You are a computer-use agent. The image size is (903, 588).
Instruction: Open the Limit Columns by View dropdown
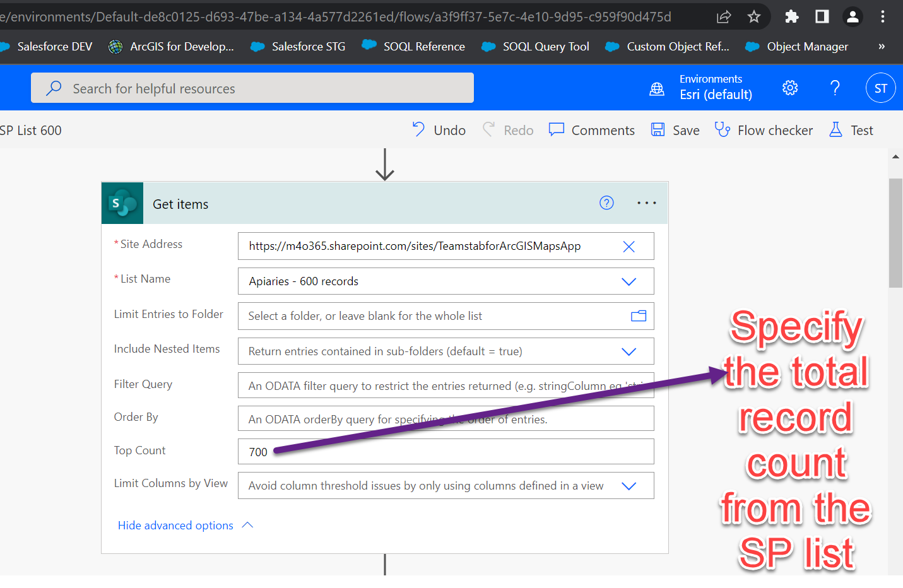(x=629, y=485)
